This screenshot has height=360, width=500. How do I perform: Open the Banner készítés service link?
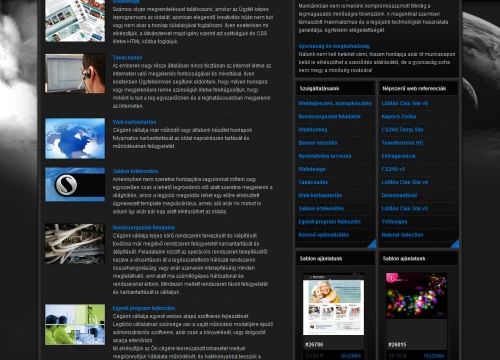tap(318, 143)
